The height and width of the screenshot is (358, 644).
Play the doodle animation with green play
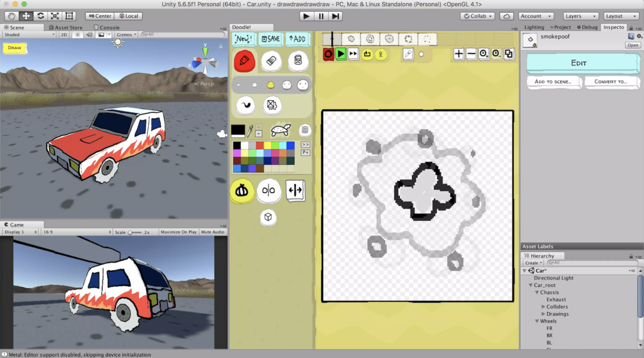(340, 55)
